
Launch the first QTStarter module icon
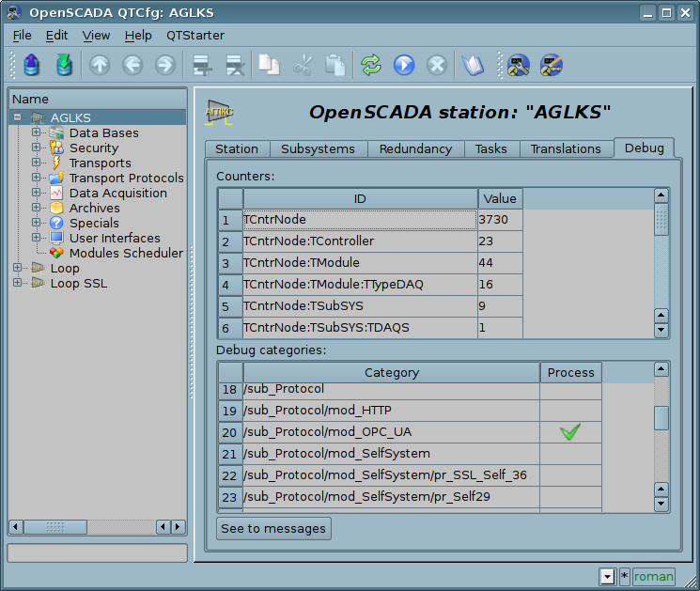[x=519, y=65]
